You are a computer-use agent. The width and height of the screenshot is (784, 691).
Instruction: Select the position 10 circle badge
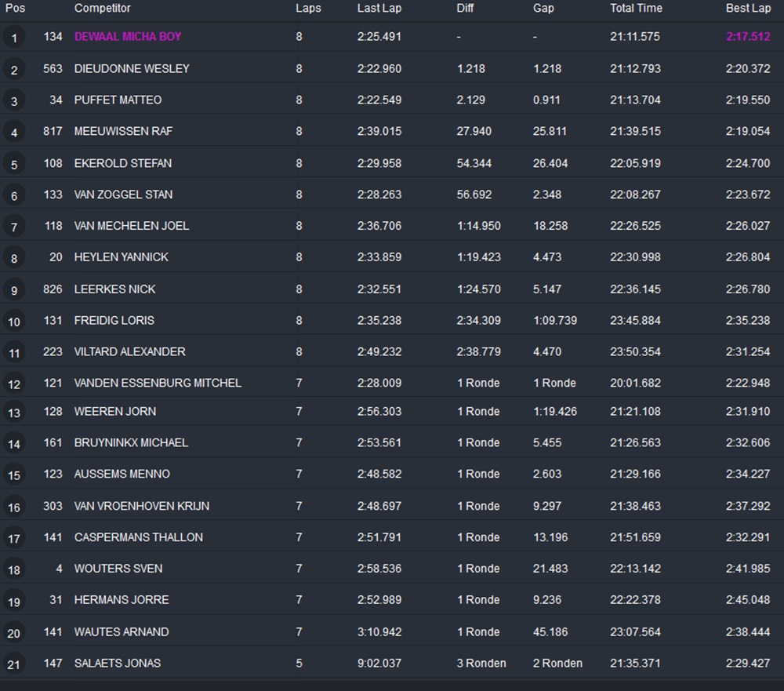pos(14,322)
